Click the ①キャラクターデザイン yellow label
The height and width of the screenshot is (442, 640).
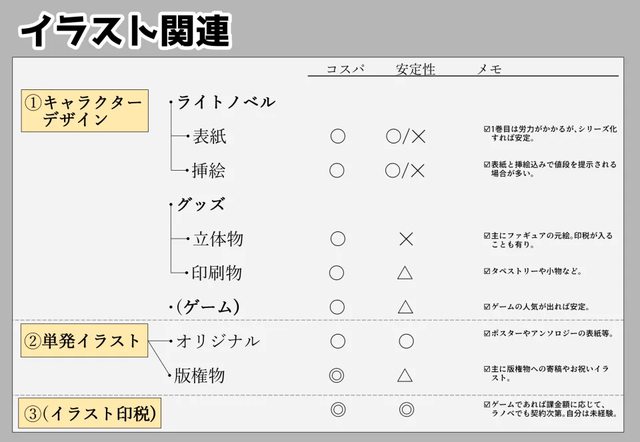tap(85, 111)
